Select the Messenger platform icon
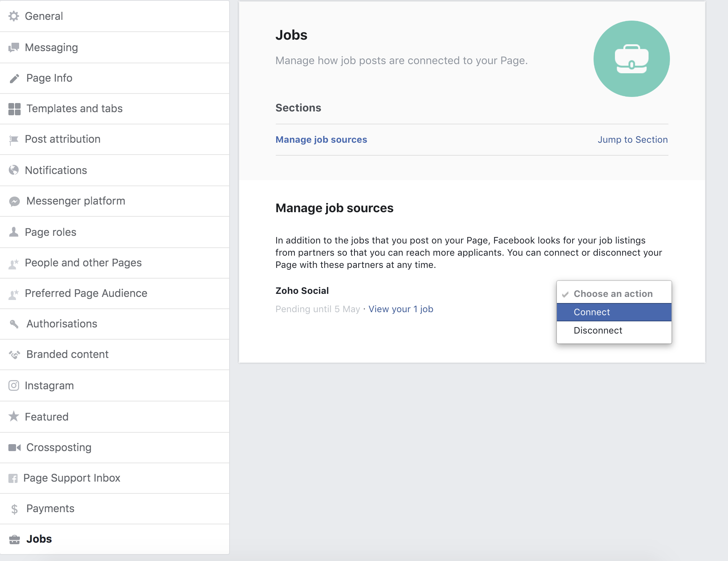The image size is (728, 561). pyautogui.click(x=14, y=201)
